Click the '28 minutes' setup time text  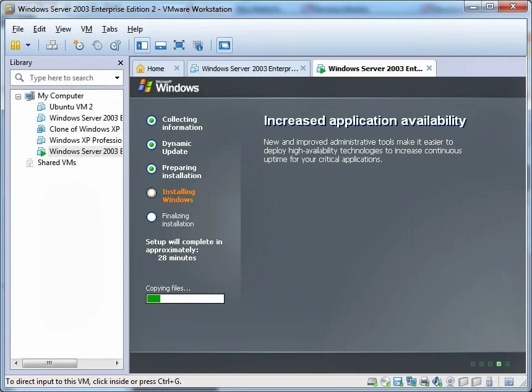coord(177,258)
